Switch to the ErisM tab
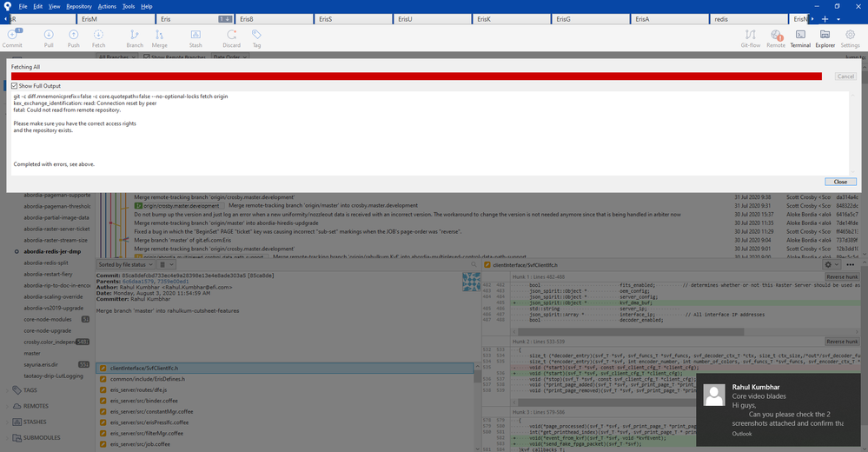Image resolution: width=868 pixels, height=452 pixels. click(116, 19)
